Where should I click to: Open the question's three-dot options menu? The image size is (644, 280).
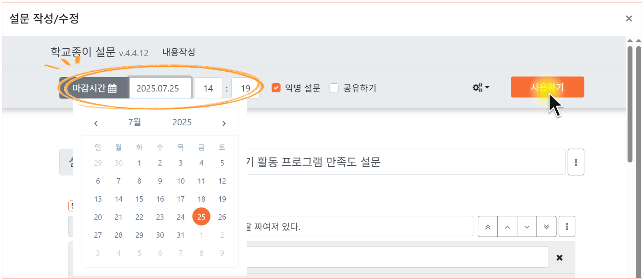pyautogui.click(x=567, y=227)
